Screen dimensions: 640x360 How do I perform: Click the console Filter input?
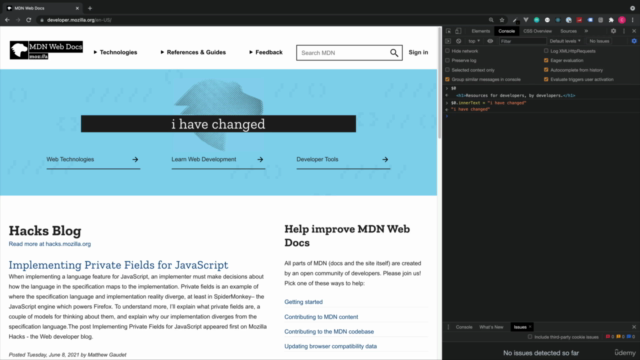(x=522, y=41)
